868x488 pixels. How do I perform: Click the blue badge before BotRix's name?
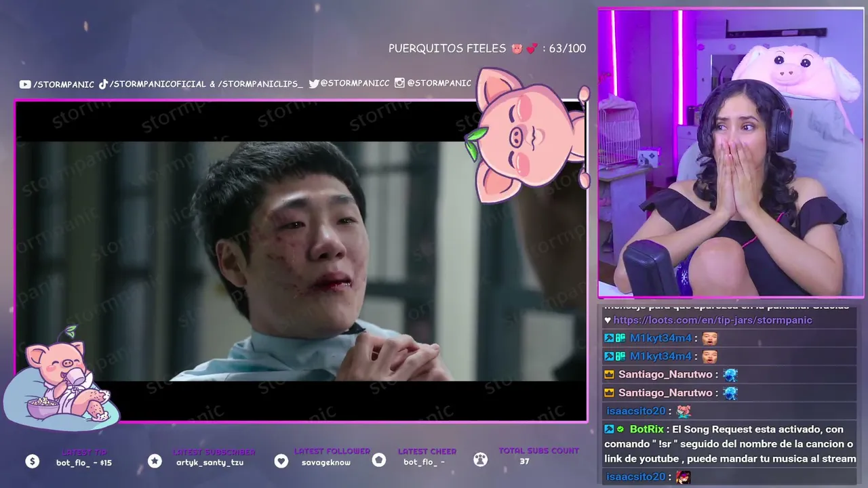pos(609,429)
